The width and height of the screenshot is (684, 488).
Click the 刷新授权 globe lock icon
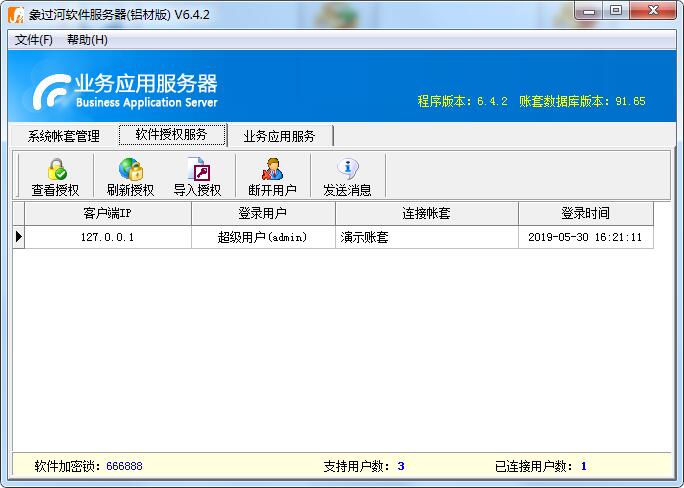pyautogui.click(x=131, y=169)
